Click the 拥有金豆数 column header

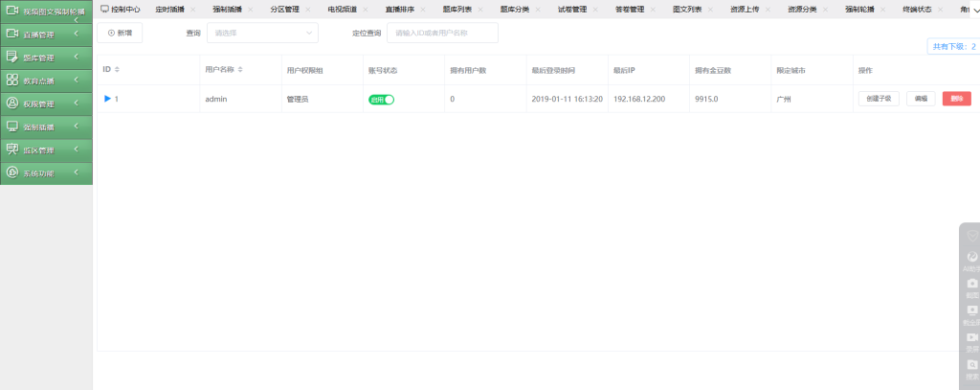(x=713, y=70)
